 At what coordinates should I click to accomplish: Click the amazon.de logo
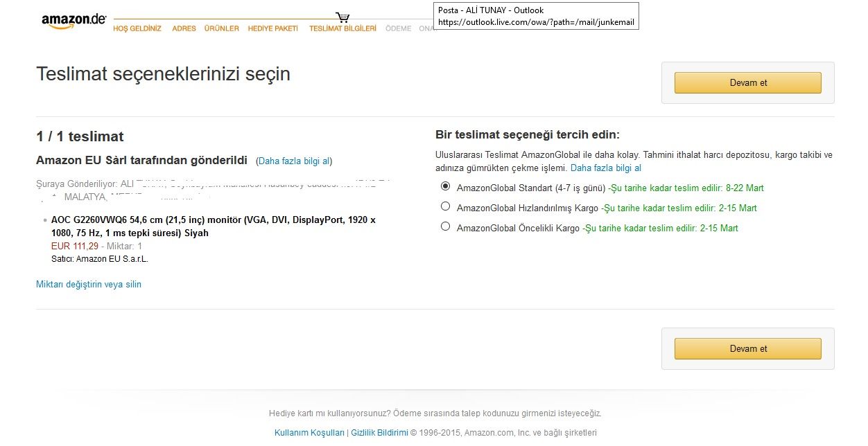pyautogui.click(x=73, y=21)
